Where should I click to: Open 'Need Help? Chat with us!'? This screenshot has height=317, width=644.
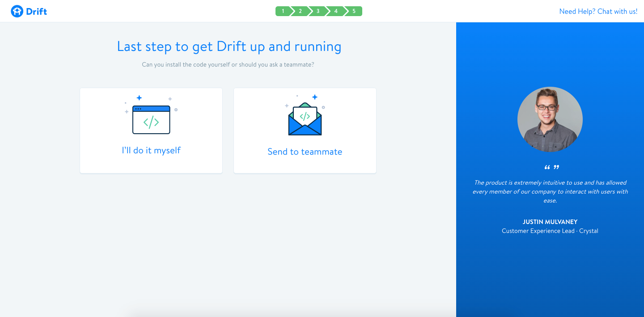598,11
